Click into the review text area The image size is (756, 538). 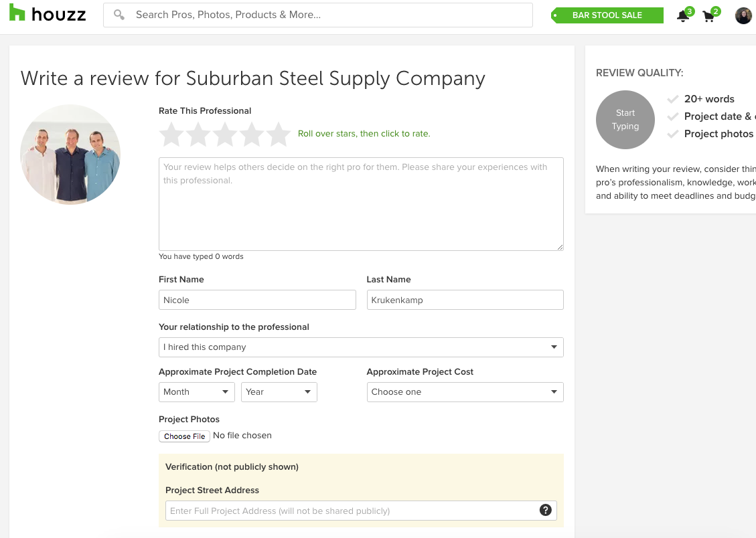tap(361, 203)
